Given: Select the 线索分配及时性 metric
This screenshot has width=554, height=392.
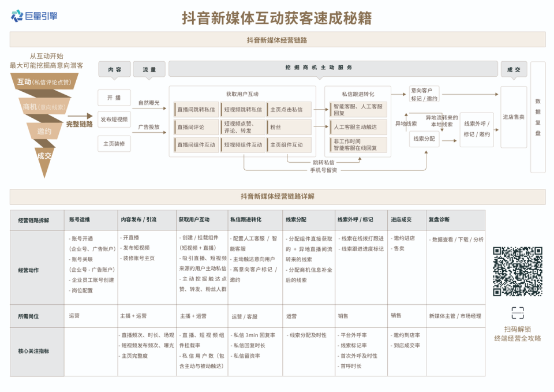Looking at the screenshot, I should 306,335.
